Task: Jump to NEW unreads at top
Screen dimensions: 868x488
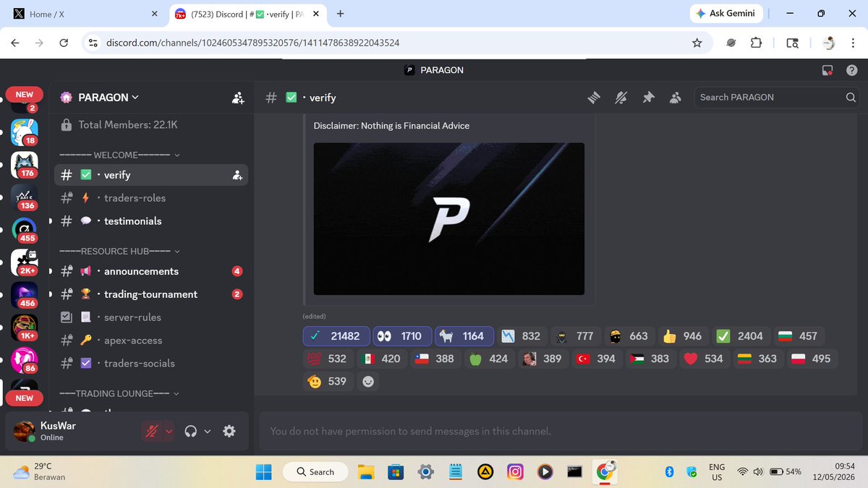Action: 25,95
